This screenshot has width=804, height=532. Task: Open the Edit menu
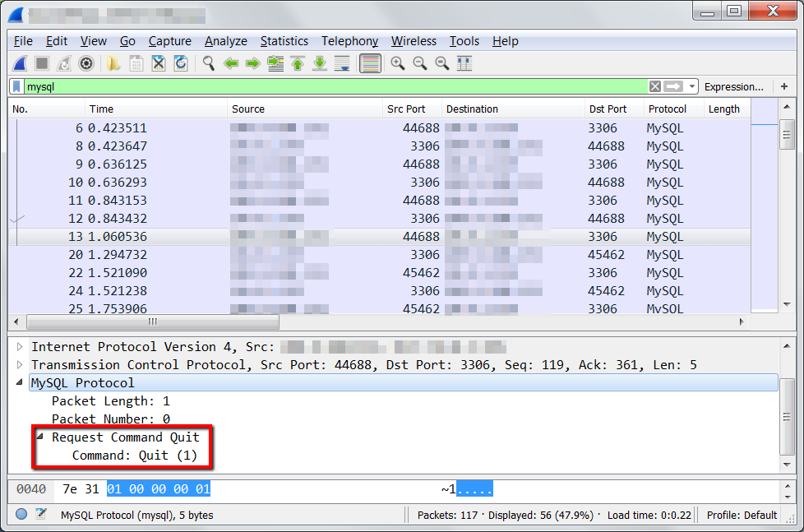[57, 41]
